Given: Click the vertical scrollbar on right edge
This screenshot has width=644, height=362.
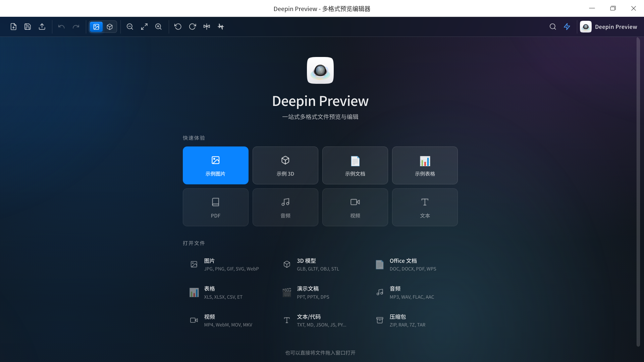Looking at the screenshot, I should click(x=638, y=192).
